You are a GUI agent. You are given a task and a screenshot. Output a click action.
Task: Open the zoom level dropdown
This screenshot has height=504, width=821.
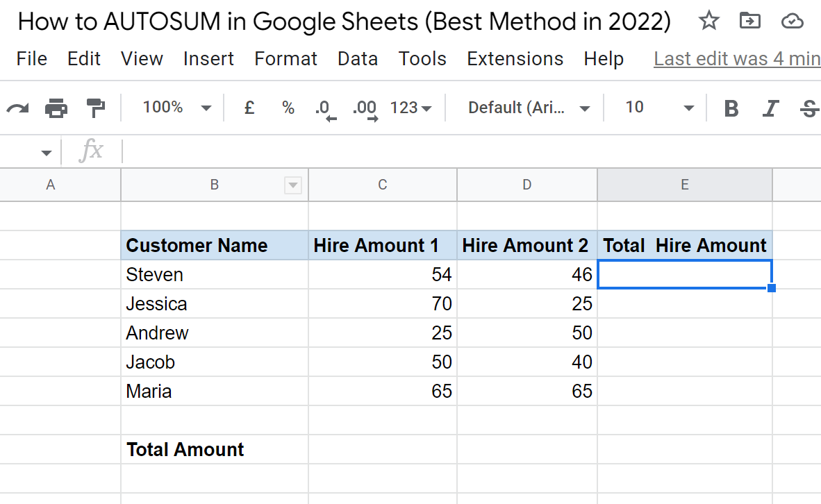click(172, 107)
